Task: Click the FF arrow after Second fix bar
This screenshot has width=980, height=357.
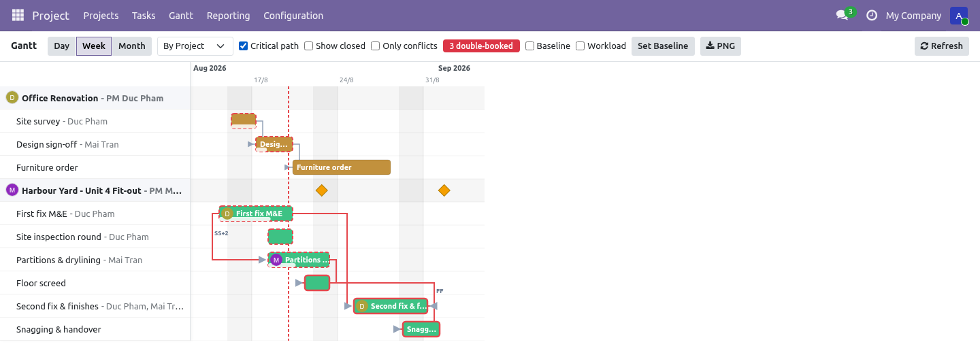Action: [x=434, y=306]
